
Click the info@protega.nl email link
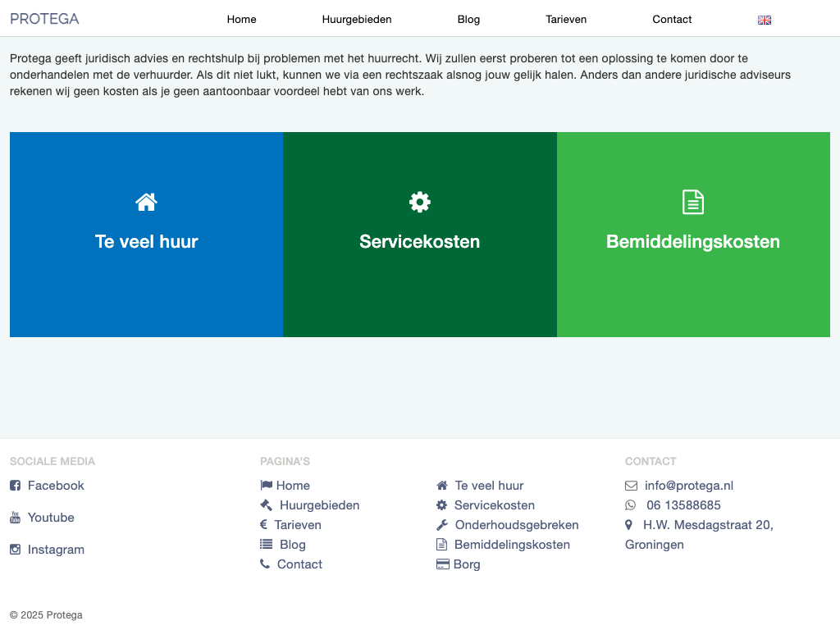click(x=688, y=486)
